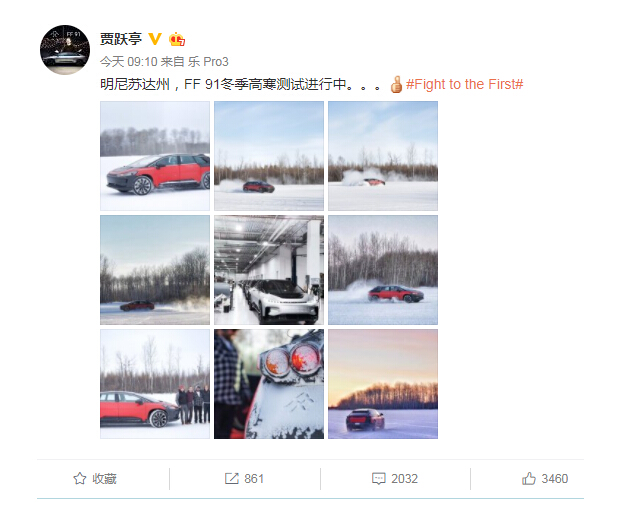617x515 pixels.
Task: Open the snowy taillight close-up photo
Action: coord(269,384)
